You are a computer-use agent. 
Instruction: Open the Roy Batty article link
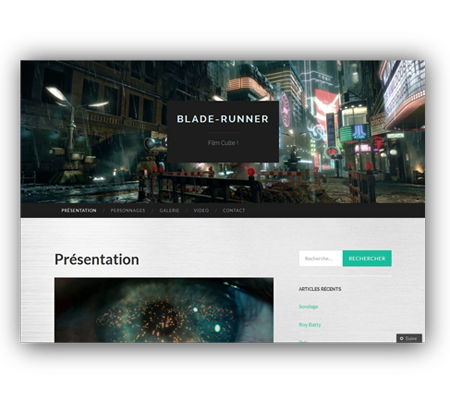click(310, 324)
